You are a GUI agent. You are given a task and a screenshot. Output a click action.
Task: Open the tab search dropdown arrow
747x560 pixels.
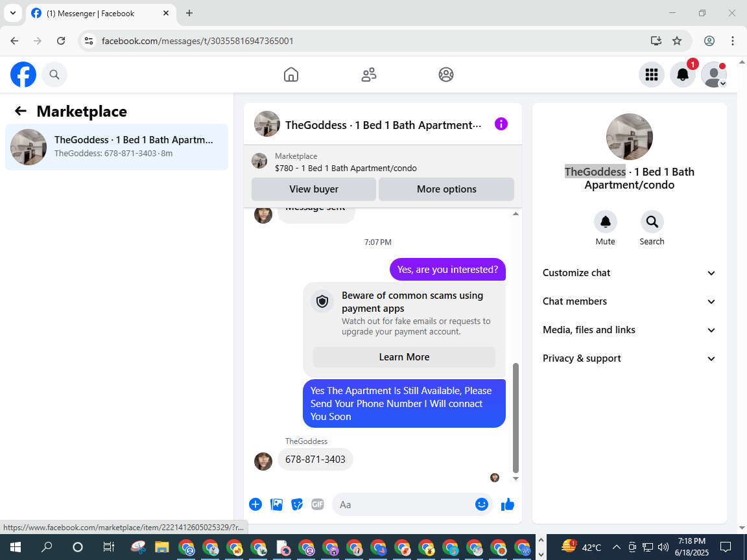coord(13,14)
